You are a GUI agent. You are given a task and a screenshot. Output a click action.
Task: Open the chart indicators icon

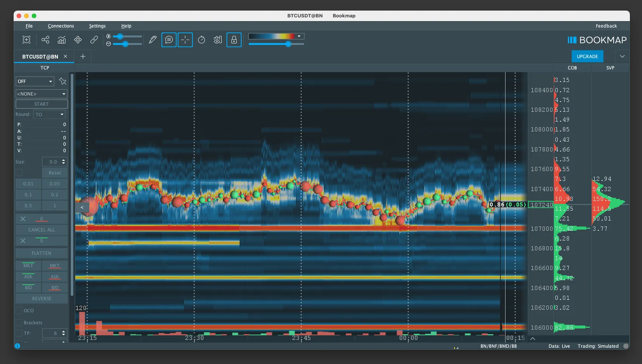tap(62, 40)
